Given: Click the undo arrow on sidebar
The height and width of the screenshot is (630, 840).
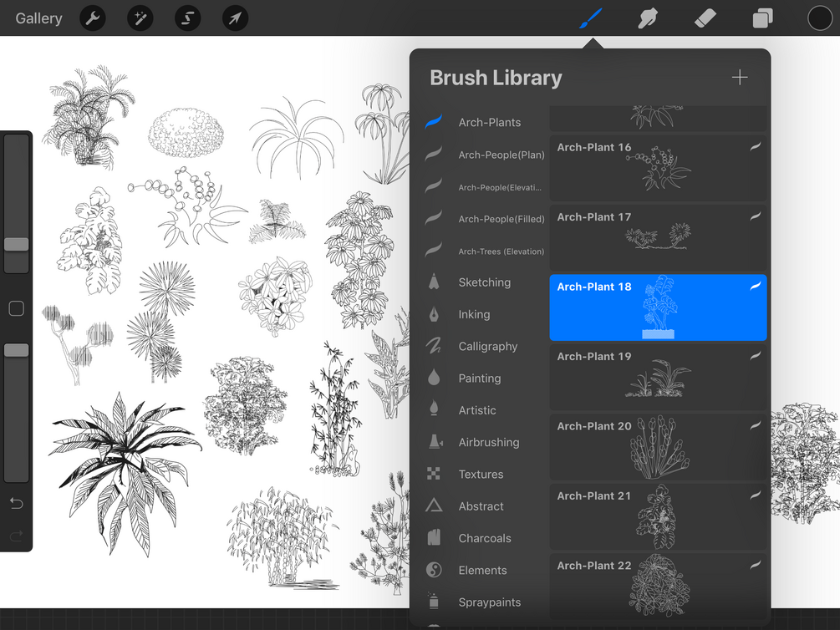Looking at the screenshot, I should [17, 503].
